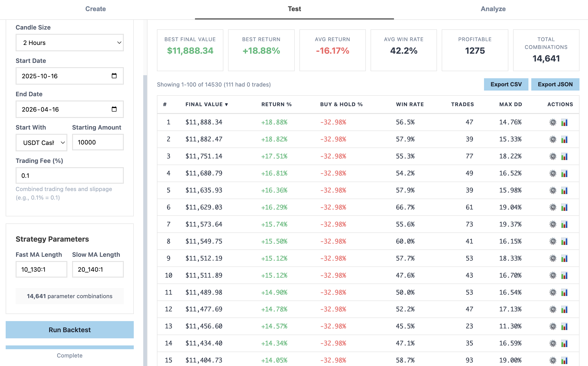The height and width of the screenshot is (366, 588).
Task: Click the gear icon on the rank 3 row
Action: tap(553, 156)
